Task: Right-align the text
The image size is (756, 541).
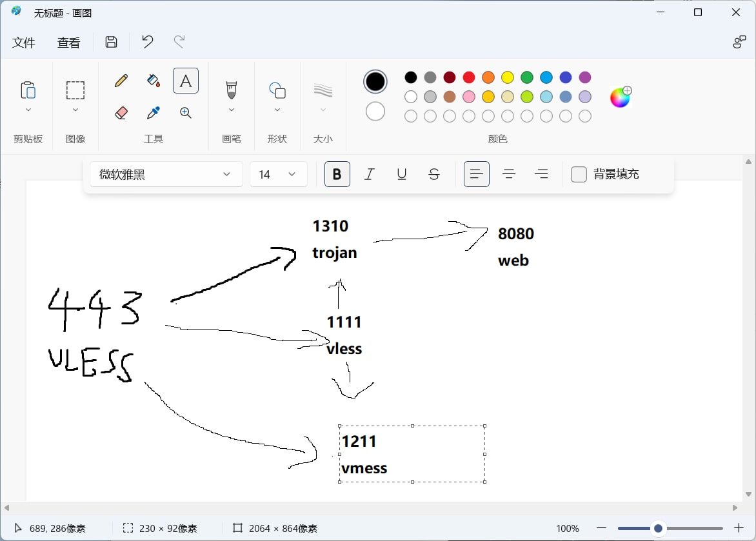Action: [x=541, y=174]
